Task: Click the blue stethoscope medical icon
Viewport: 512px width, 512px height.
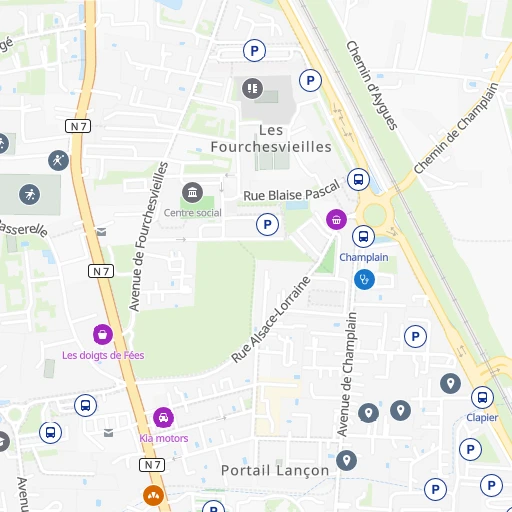Action: coord(364,279)
